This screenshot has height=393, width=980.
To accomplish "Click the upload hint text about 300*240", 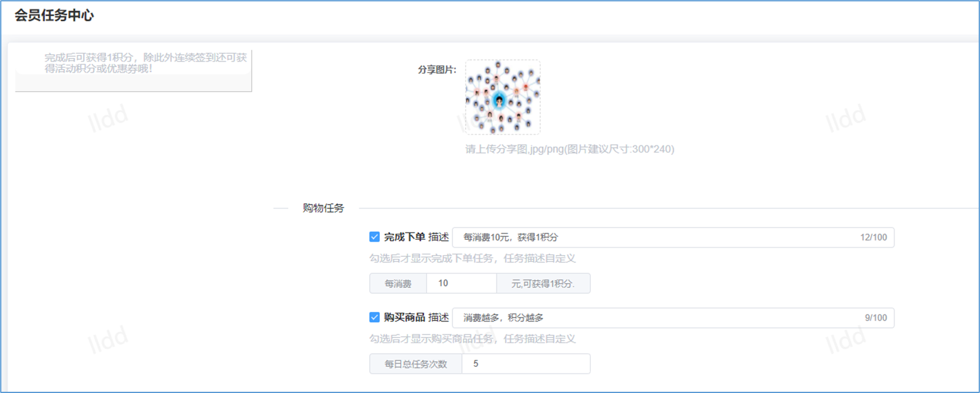I will 570,149.
